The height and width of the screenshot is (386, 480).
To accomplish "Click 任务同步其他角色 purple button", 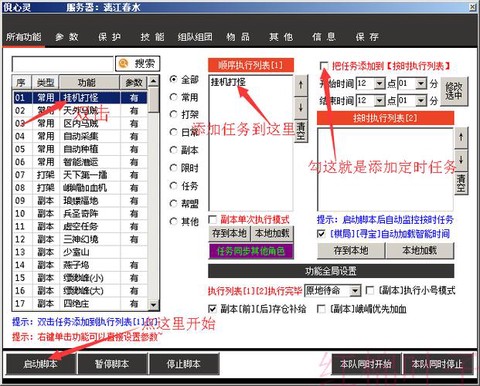I will pos(251,251).
